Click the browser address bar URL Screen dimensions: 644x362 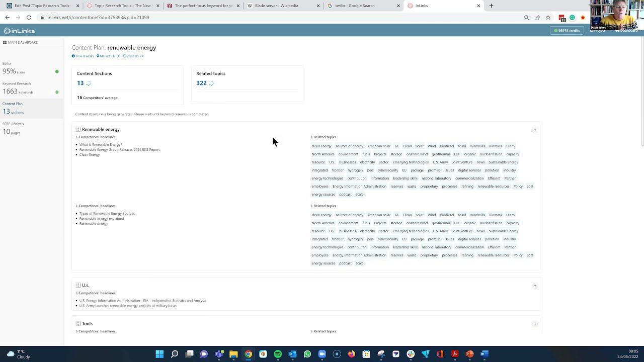[98, 18]
